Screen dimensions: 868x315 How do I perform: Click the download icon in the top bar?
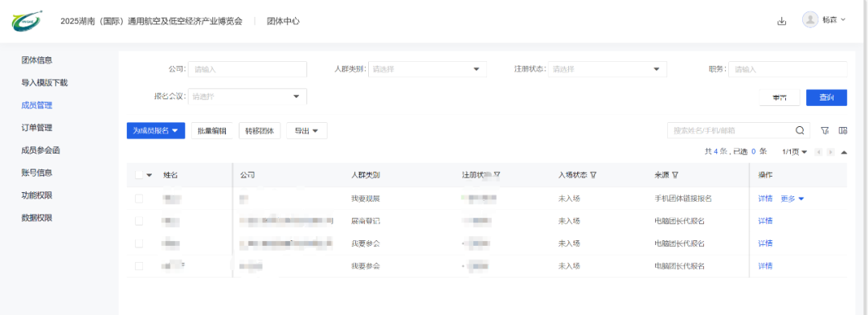pos(782,21)
